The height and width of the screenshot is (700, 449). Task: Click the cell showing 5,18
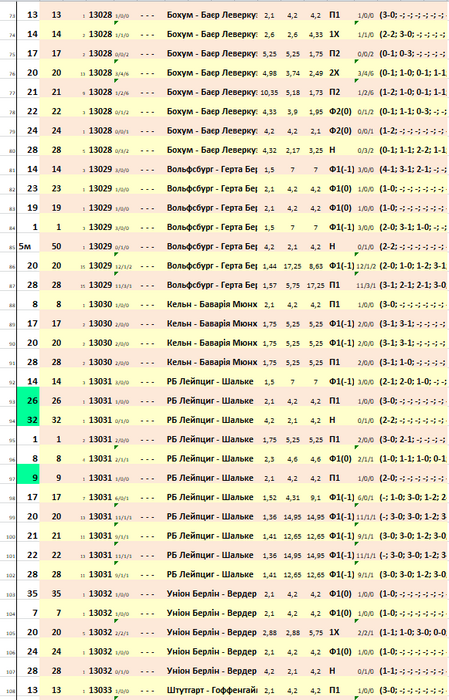(292, 92)
